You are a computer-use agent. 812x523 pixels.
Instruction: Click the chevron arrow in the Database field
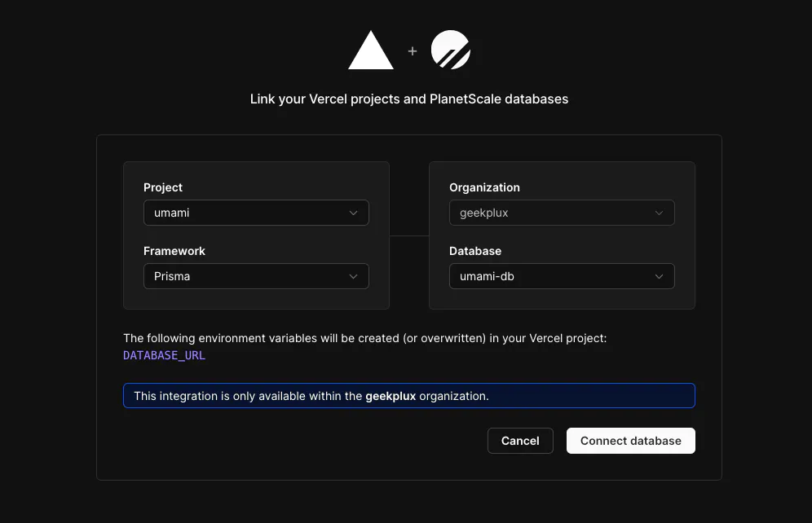[x=659, y=277]
